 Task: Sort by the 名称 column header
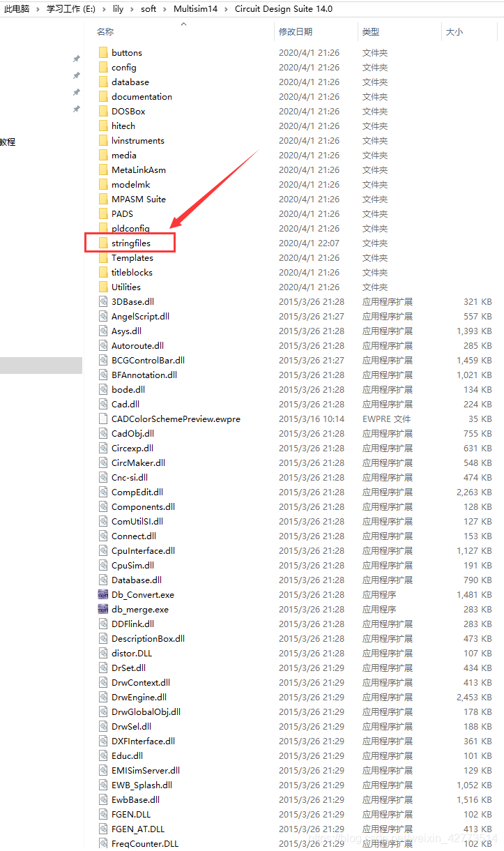click(x=105, y=32)
